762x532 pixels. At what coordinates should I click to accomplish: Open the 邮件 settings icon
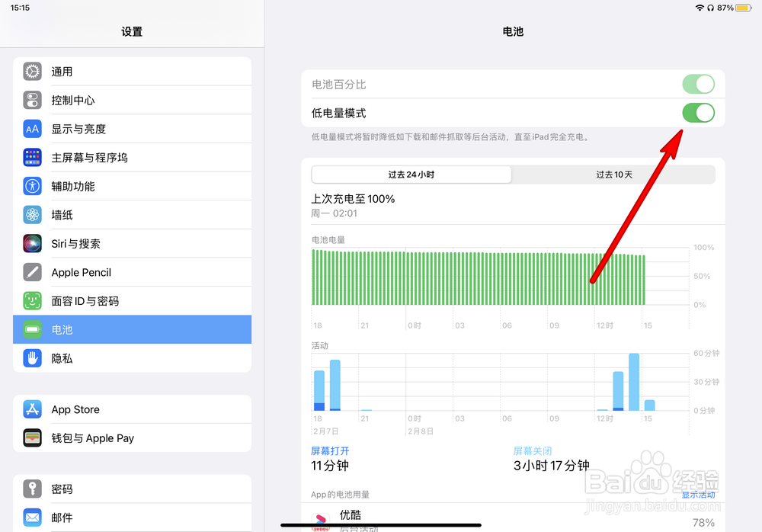point(32,517)
